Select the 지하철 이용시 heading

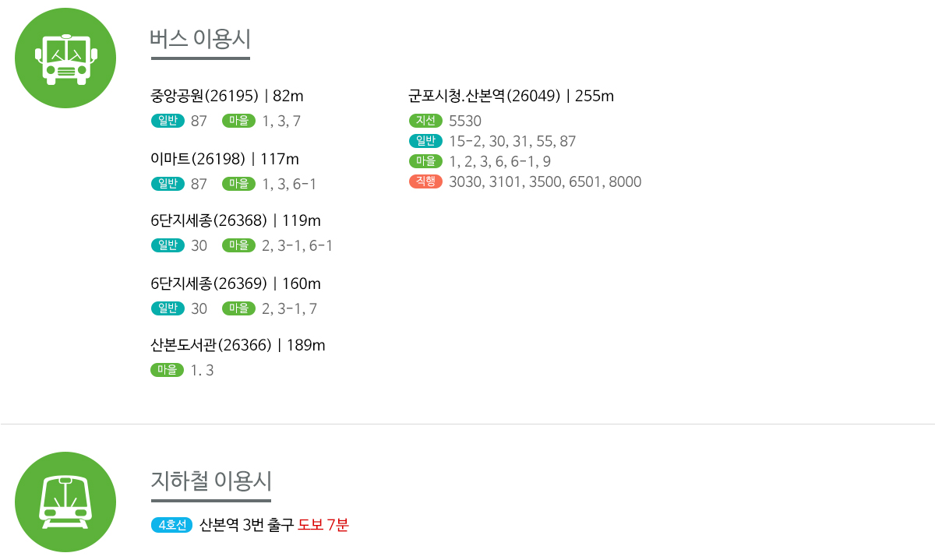pyautogui.click(x=210, y=481)
